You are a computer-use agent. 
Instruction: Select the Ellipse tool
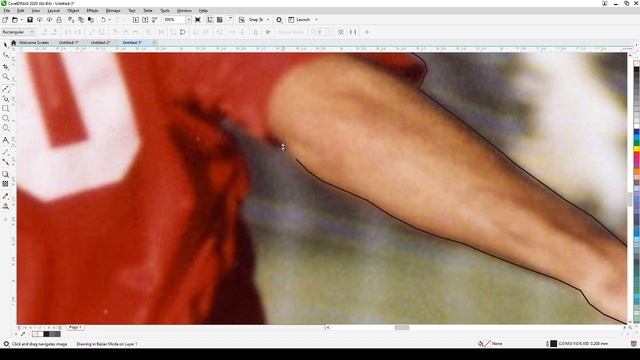click(x=5, y=118)
